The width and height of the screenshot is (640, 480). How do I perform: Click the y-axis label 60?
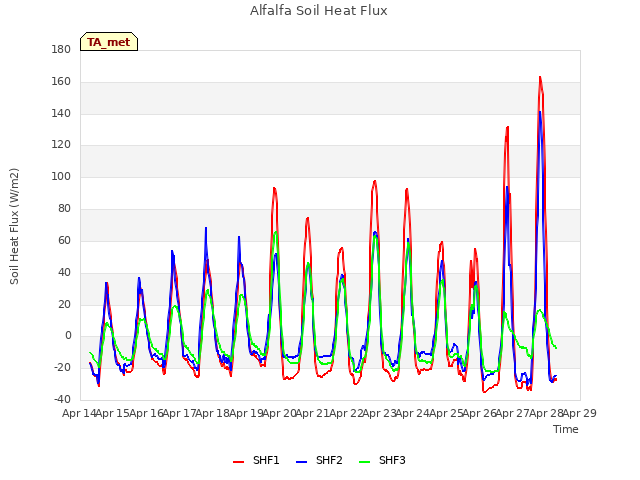coord(64,240)
